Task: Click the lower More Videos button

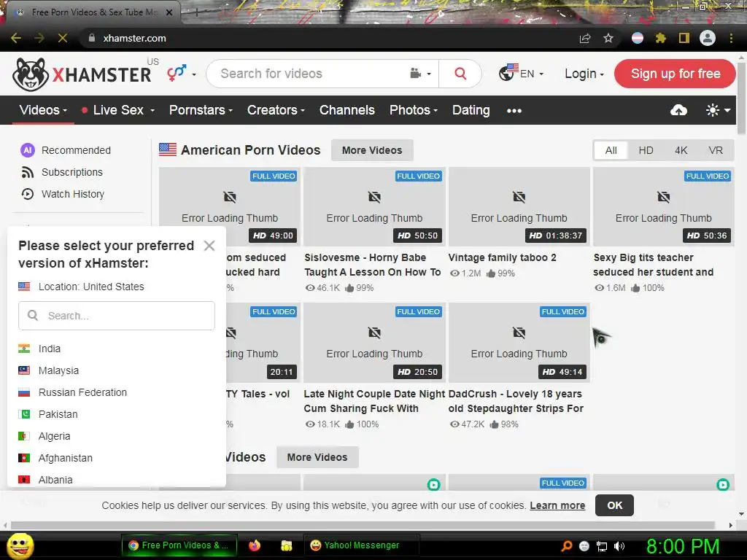Action: point(317,457)
